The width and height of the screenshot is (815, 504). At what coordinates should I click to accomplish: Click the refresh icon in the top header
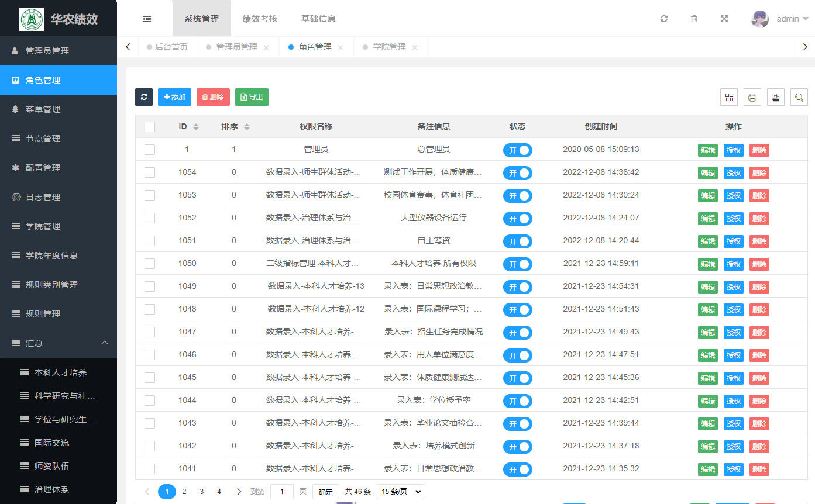(x=663, y=19)
